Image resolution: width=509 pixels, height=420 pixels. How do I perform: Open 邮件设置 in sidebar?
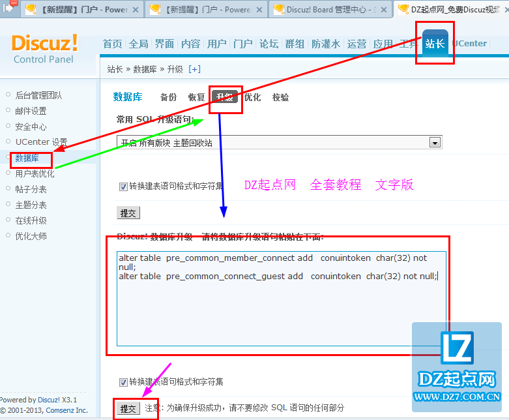(31, 111)
